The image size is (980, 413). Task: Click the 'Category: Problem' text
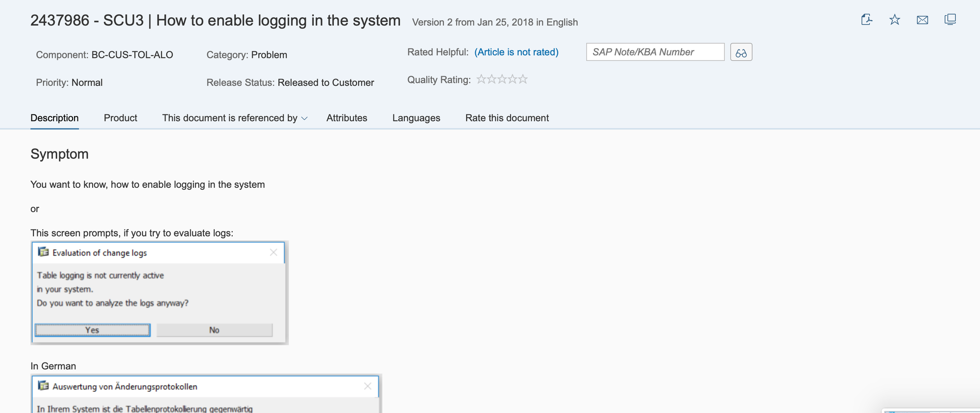pyautogui.click(x=247, y=55)
